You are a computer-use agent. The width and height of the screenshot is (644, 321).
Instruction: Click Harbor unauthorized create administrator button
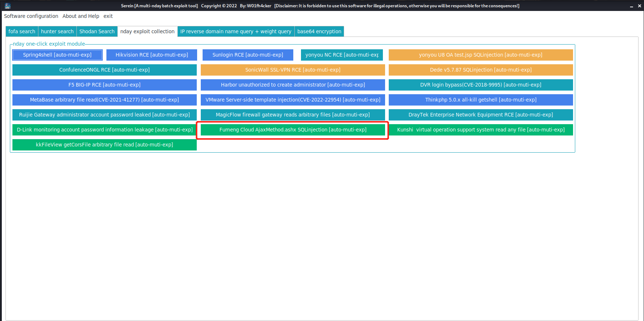293,85
